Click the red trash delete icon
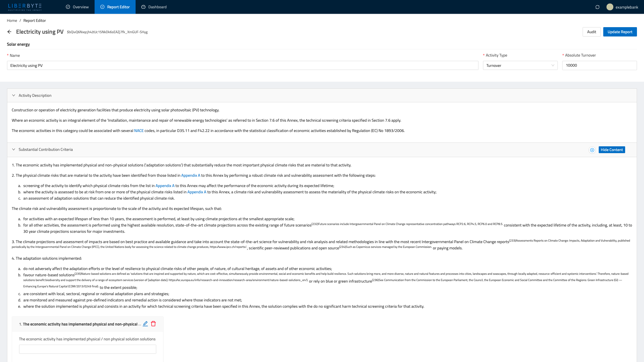Screen dimensions: 644x362 coord(153,324)
